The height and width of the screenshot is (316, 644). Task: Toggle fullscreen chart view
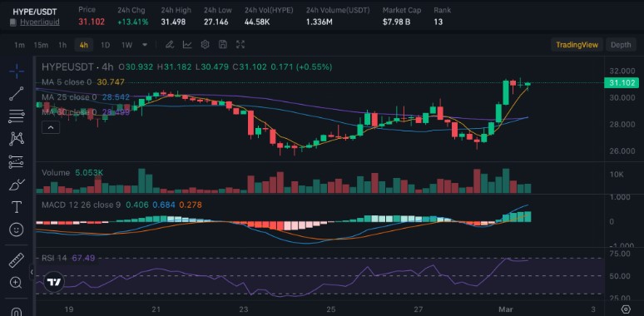click(240, 45)
